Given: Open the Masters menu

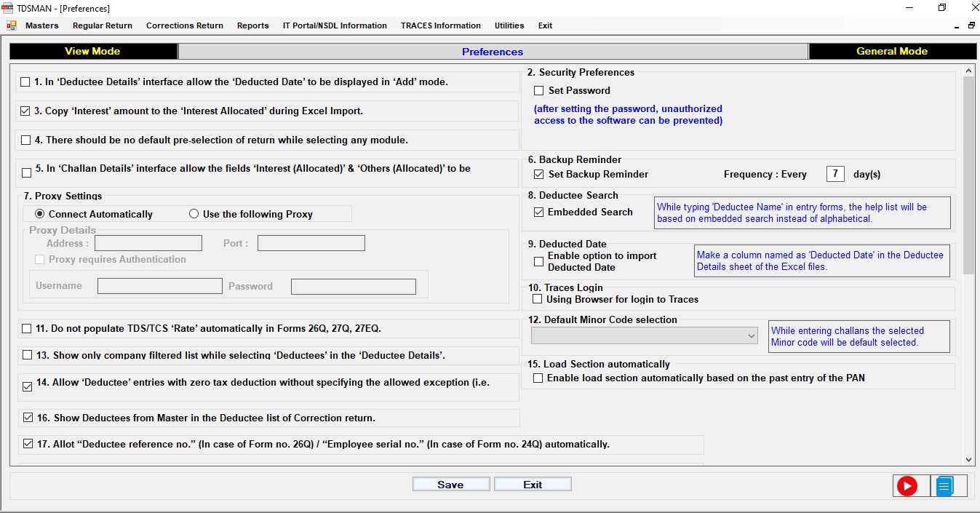Looking at the screenshot, I should coord(41,25).
